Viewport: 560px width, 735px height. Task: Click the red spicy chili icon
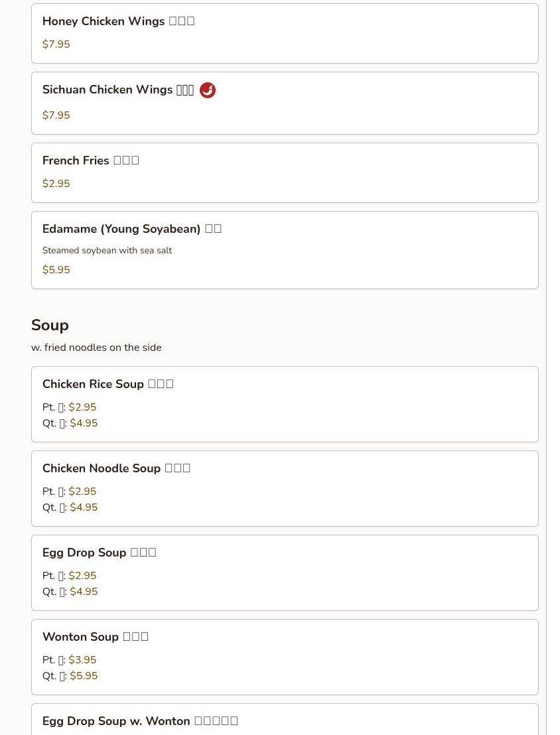point(207,90)
